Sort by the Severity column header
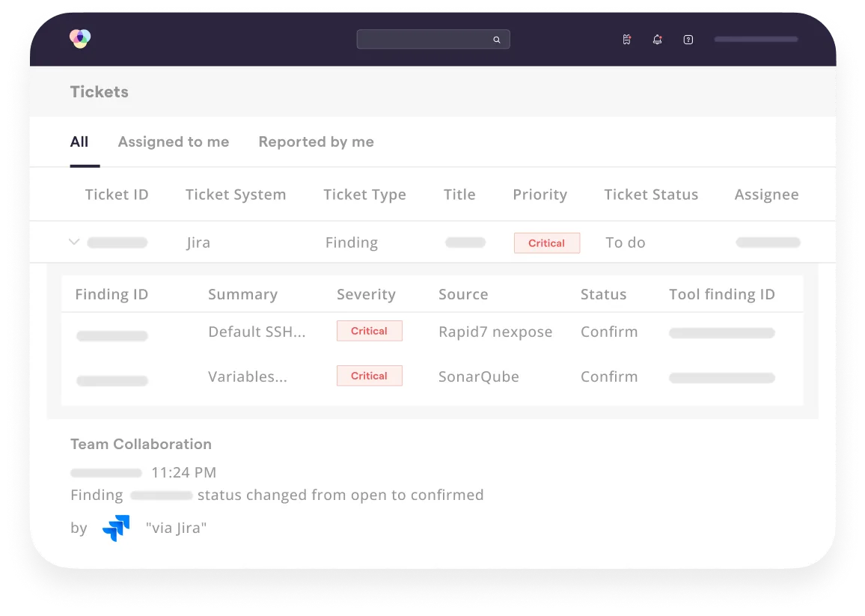Viewport: 865px width, 616px height. (366, 294)
